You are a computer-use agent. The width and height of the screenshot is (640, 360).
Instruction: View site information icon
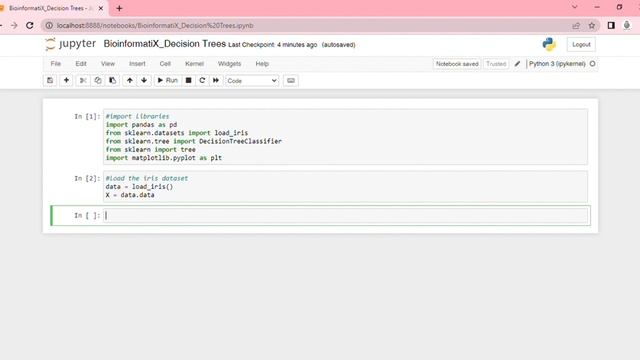tap(49, 25)
